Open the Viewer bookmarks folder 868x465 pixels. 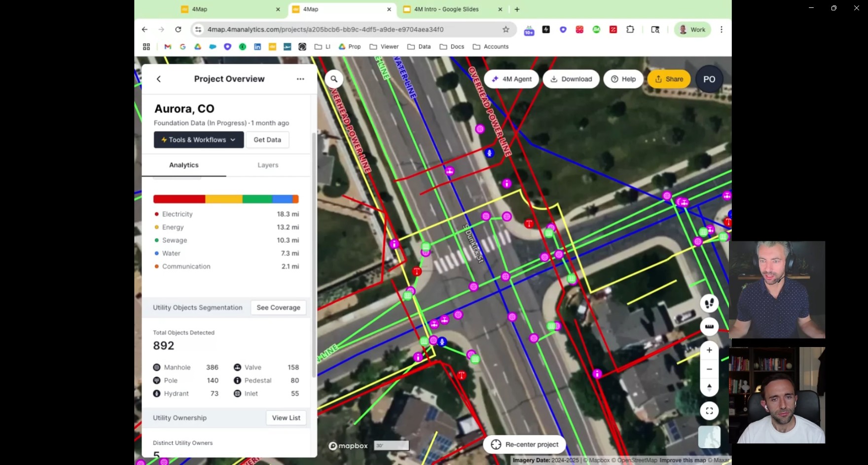pos(384,46)
